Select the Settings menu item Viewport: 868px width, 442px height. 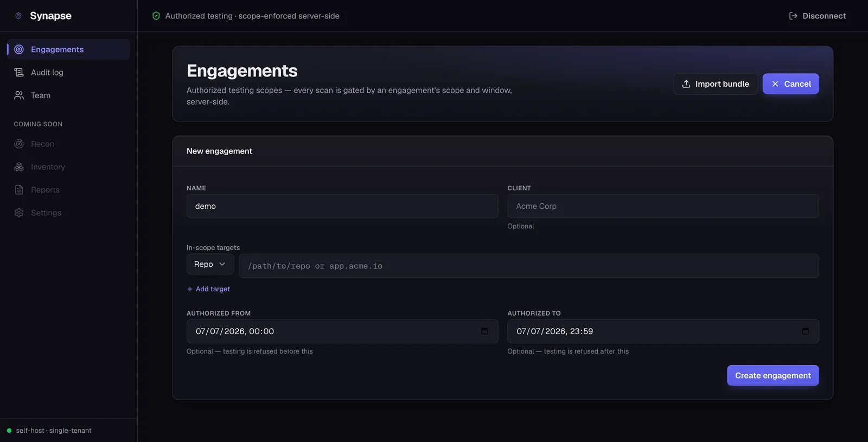(x=68, y=213)
